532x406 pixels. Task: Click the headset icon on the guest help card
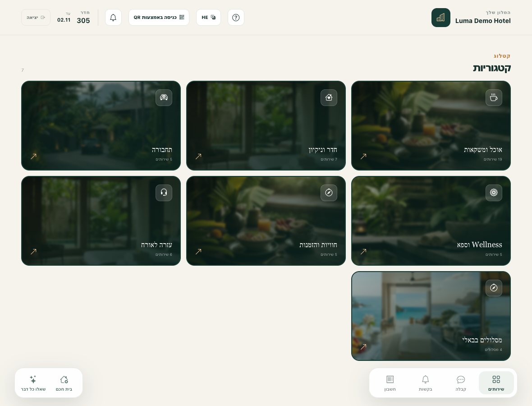[x=164, y=193]
